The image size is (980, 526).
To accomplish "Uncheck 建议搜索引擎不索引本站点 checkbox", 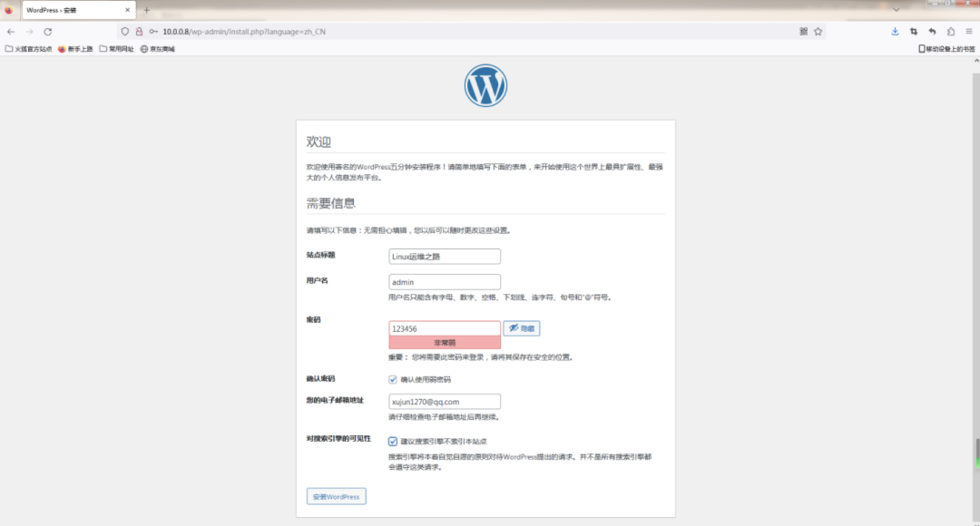I will click(393, 441).
